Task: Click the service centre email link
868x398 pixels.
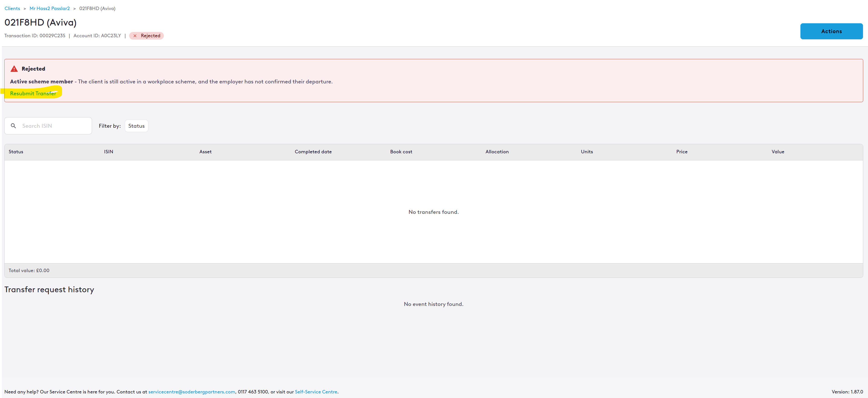Action: coord(191,392)
